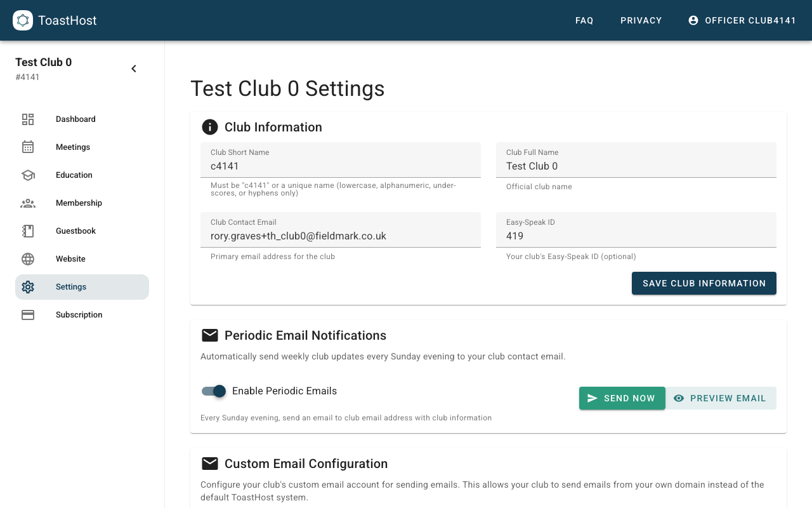Collapse the sidebar with the chevron arrow

[134, 69]
